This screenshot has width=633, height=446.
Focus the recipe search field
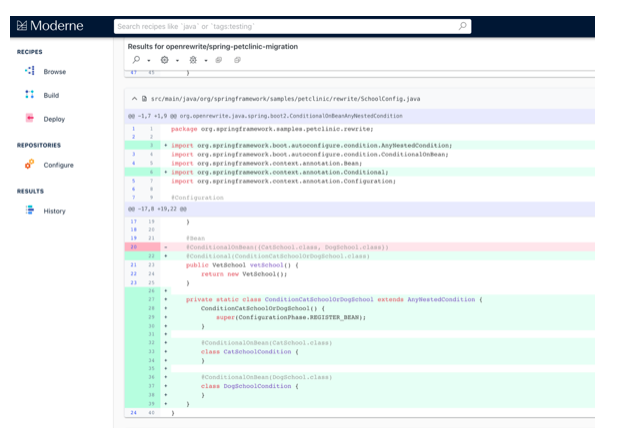292,26
